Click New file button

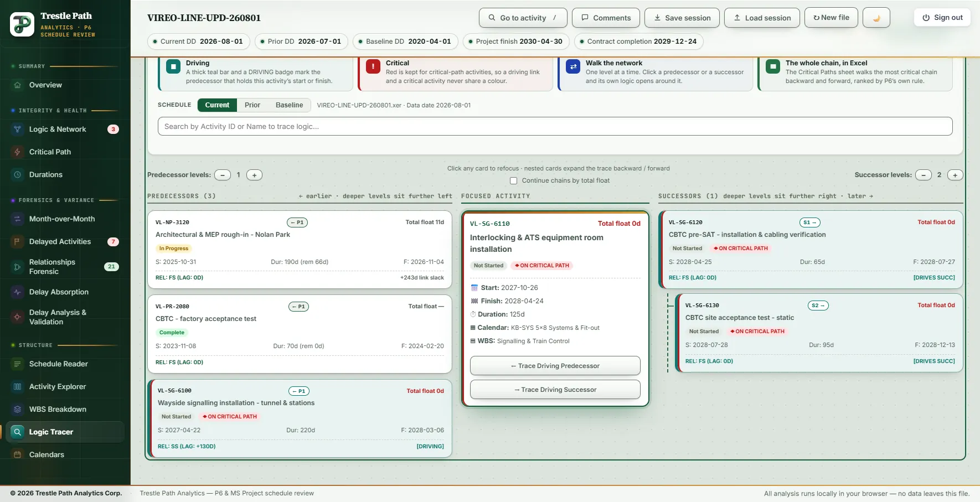coord(831,18)
